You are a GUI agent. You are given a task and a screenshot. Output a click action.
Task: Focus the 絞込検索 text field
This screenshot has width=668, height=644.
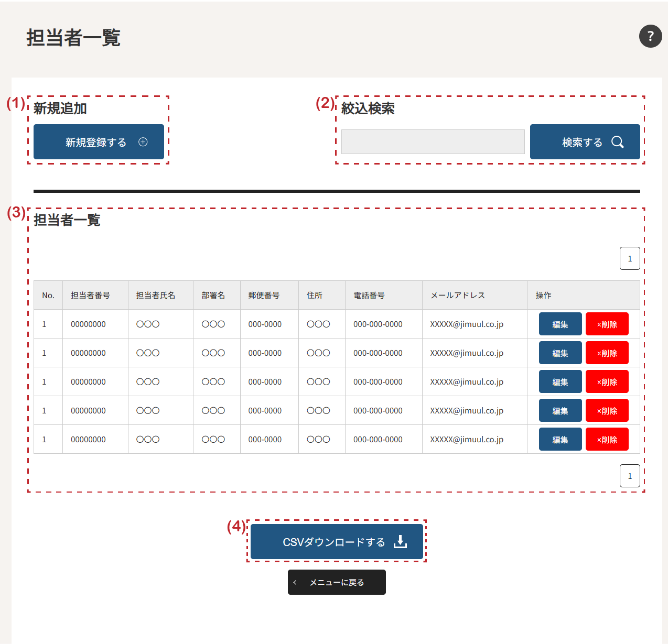433,142
